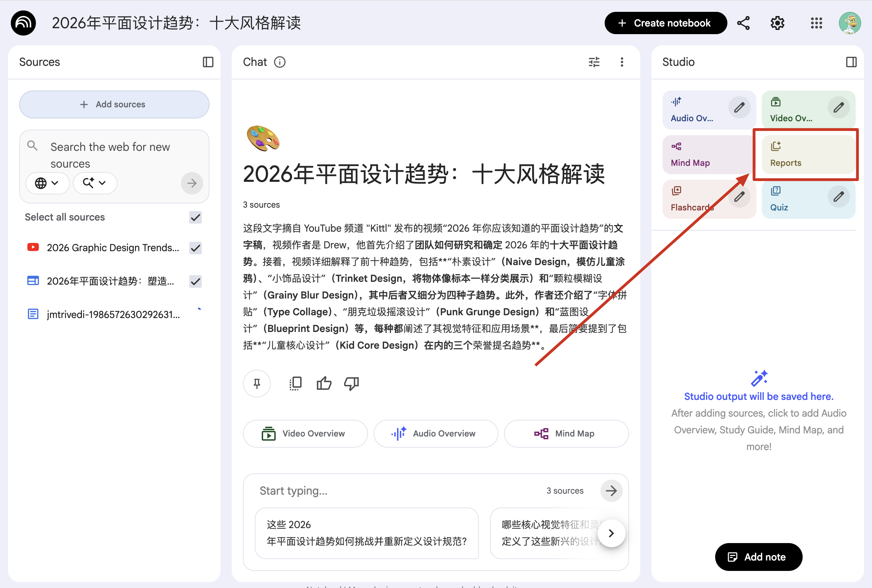Viewport: 872px width, 588px height.
Task: Toggle the Select all sources checkbox
Action: point(196,217)
